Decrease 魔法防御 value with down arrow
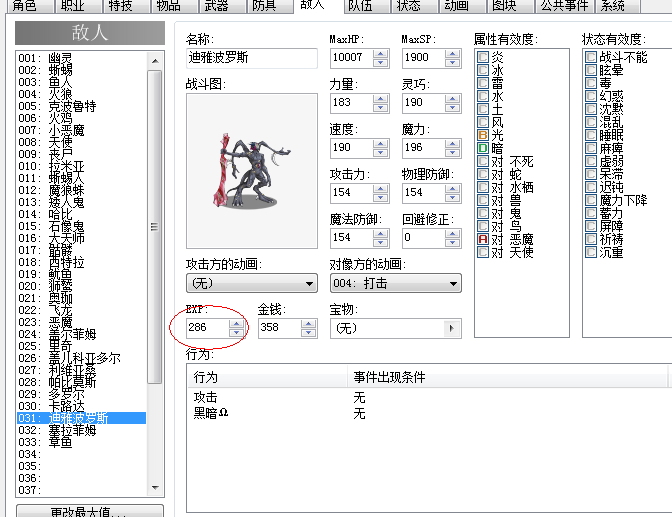The width and height of the screenshot is (672, 517). coord(381,243)
